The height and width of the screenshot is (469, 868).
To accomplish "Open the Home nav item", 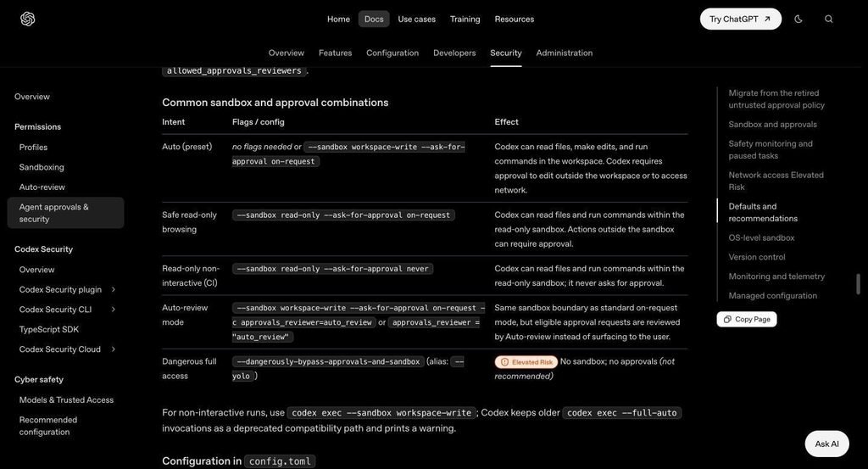I will point(338,19).
